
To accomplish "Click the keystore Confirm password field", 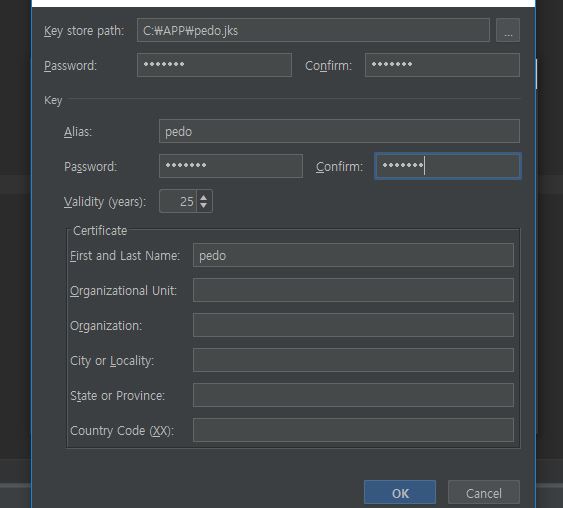I will (442, 65).
